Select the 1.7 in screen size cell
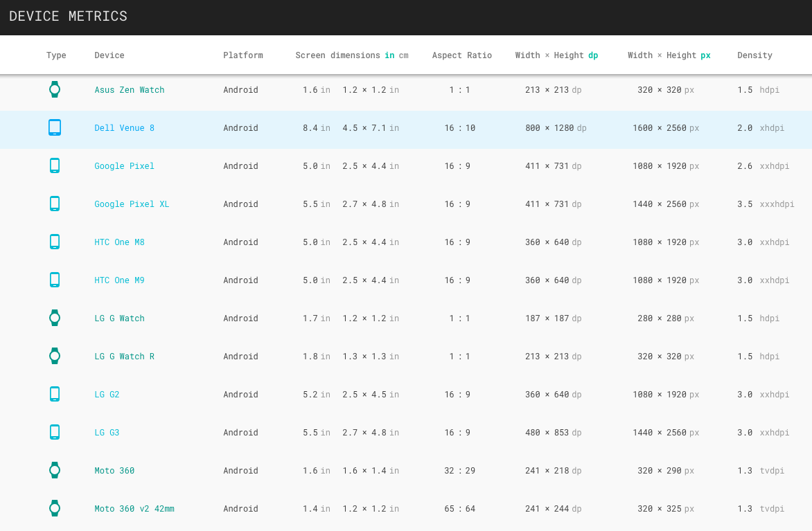Screen dimensions: 812x531 click(x=317, y=318)
